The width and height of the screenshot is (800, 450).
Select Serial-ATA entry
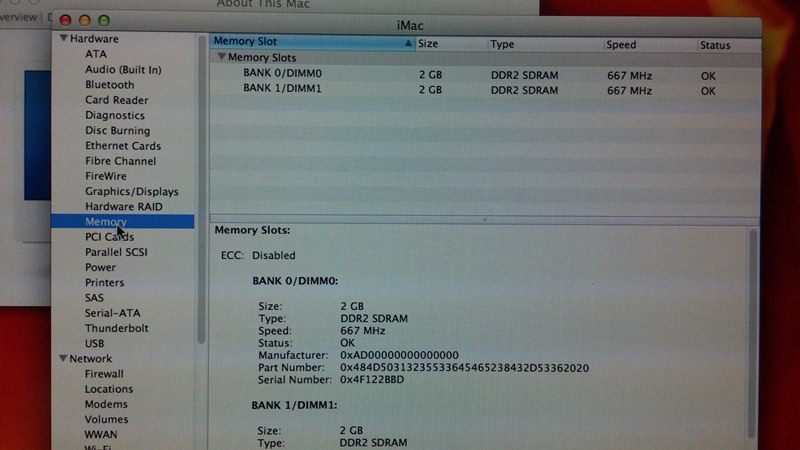pyautogui.click(x=112, y=313)
